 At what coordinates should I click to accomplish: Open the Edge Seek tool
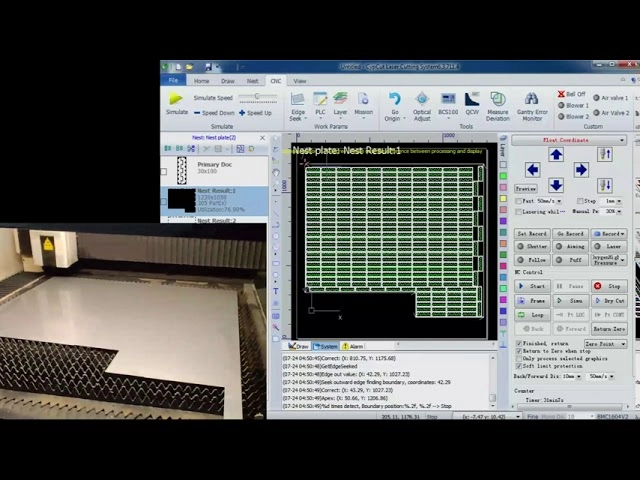tap(298, 106)
